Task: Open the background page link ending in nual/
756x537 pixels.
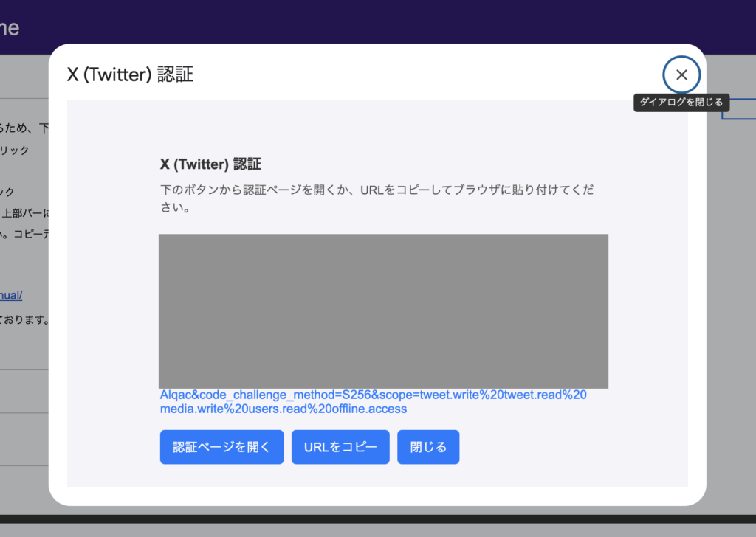Action: click(x=11, y=295)
